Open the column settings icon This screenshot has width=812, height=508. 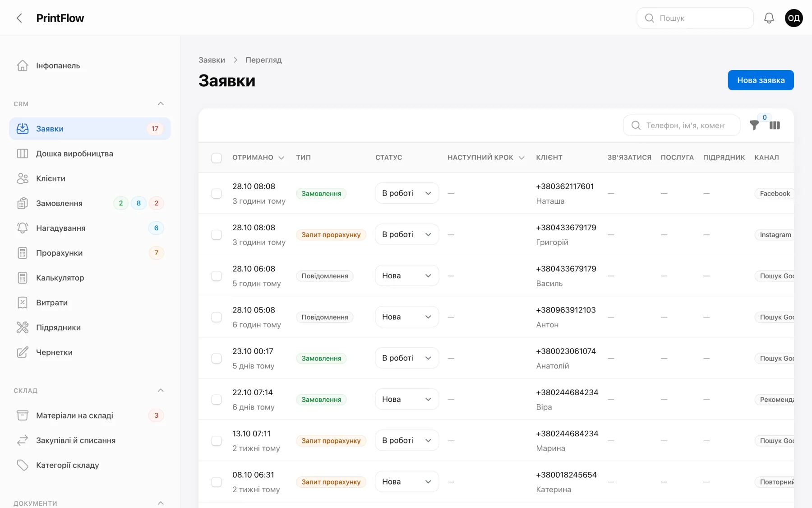775,126
